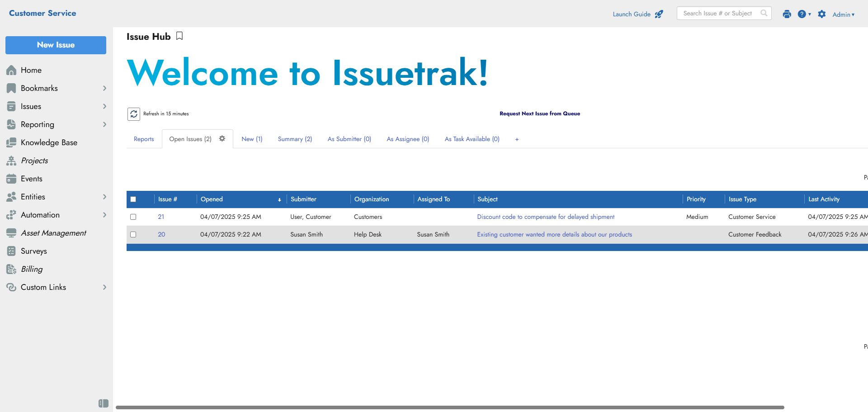Open the settings gear in header
This screenshot has width=868, height=412.
(822, 14)
